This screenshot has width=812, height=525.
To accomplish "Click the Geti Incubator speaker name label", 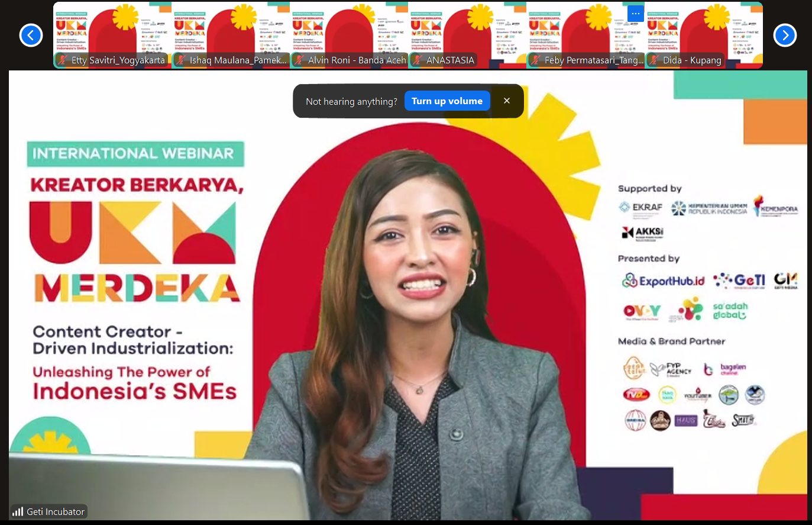I will pos(56,511).
